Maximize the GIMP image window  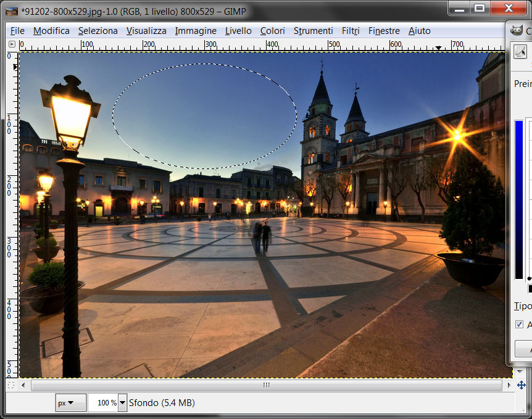tap(480, 8)
